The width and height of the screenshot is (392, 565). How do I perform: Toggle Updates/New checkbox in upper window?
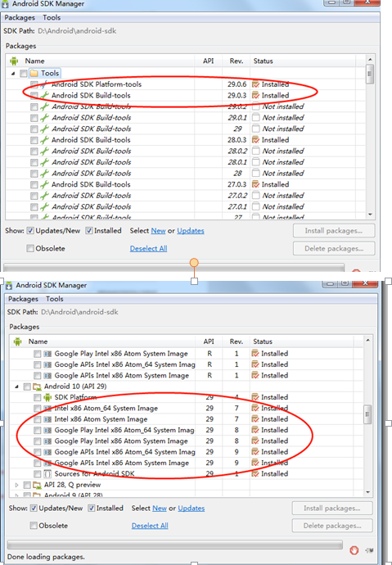[30, 231]
